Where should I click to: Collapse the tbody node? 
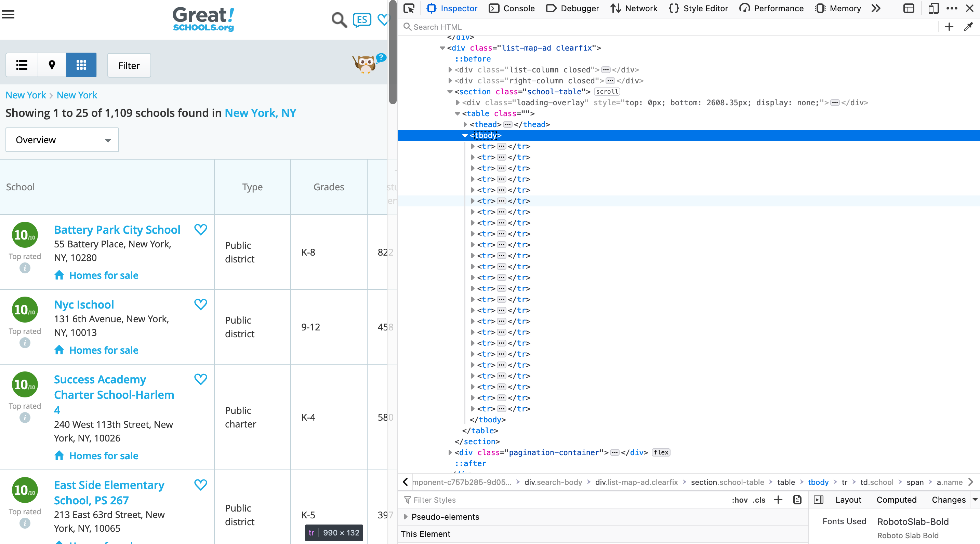click(x=465, y=135)
